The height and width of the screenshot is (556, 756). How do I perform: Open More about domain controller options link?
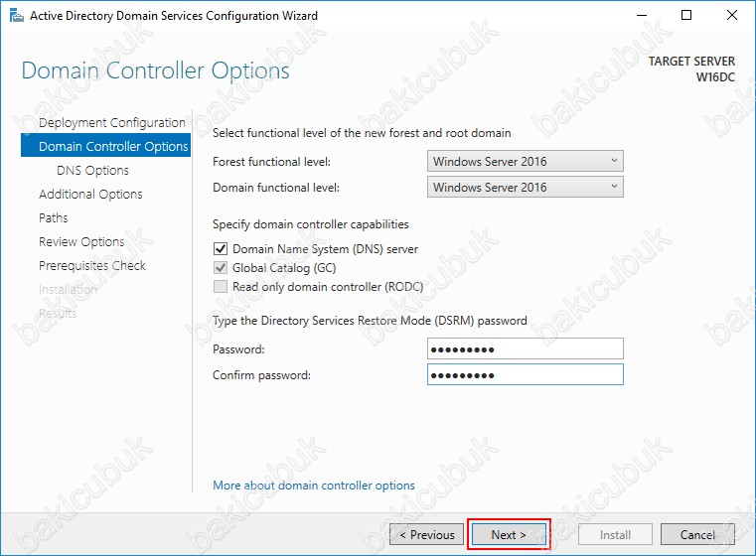point(314,486)
